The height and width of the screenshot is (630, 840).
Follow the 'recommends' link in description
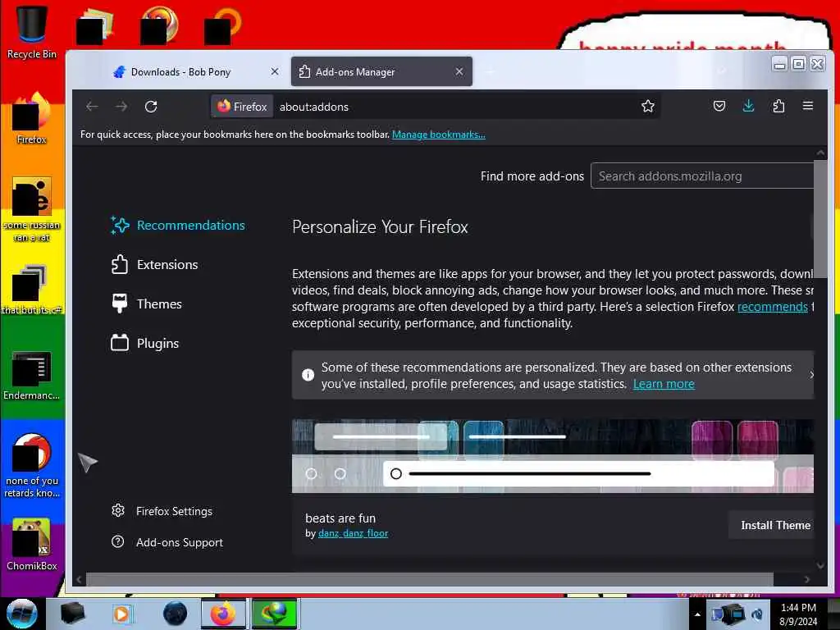[773, 307]
